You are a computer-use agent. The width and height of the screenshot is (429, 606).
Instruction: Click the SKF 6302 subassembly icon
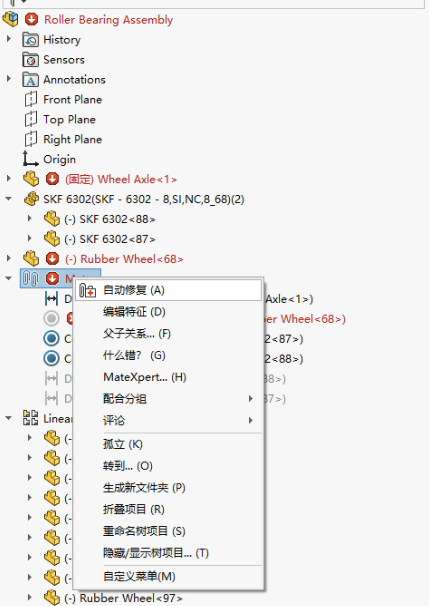point(31,199)
